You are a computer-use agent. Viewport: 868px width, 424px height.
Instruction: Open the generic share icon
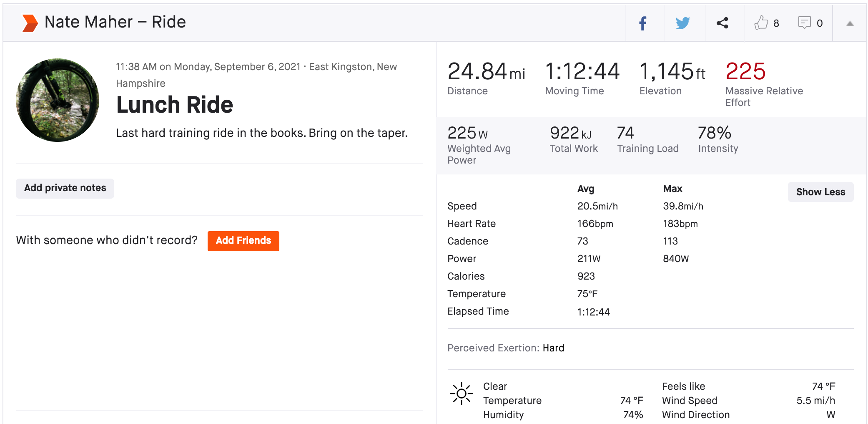pyautogui.click(x=722, y=23)
